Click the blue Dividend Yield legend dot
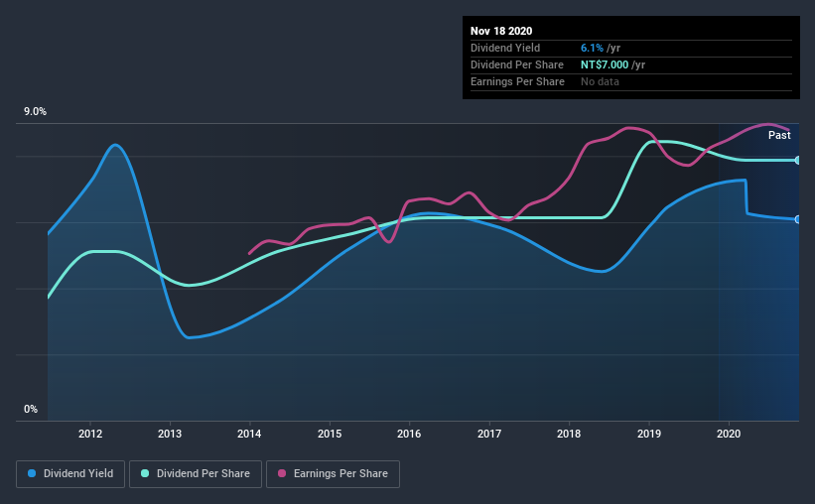 click(x=32, y=473)
